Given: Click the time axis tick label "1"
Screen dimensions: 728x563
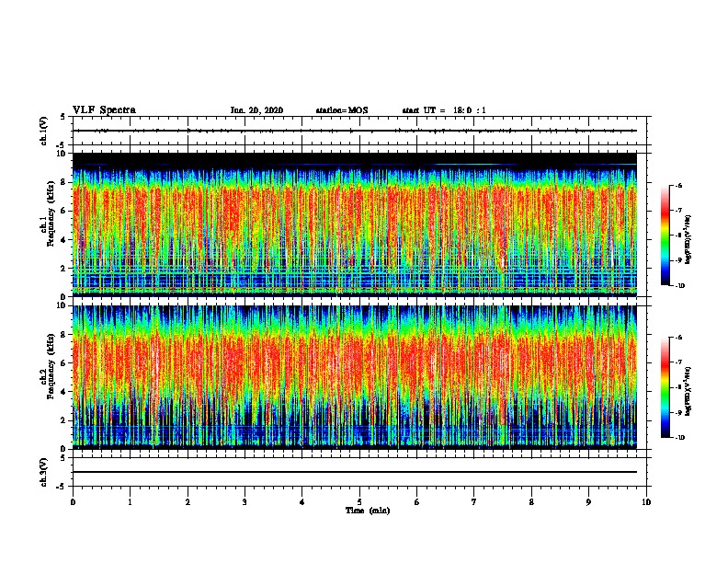Looking at the screenshot, I should click(130, 502).
